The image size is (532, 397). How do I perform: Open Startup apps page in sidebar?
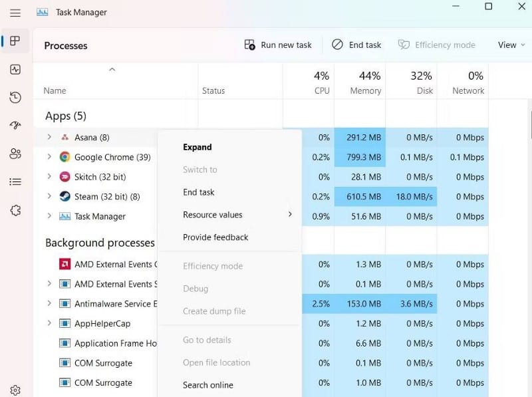(x=15, y=126)
